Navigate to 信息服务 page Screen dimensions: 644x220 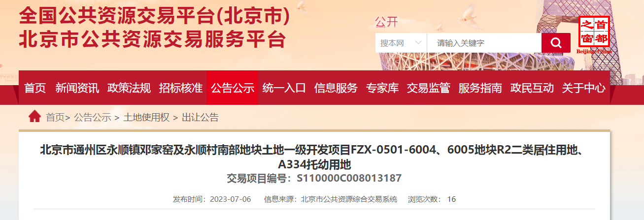point(336,88)
